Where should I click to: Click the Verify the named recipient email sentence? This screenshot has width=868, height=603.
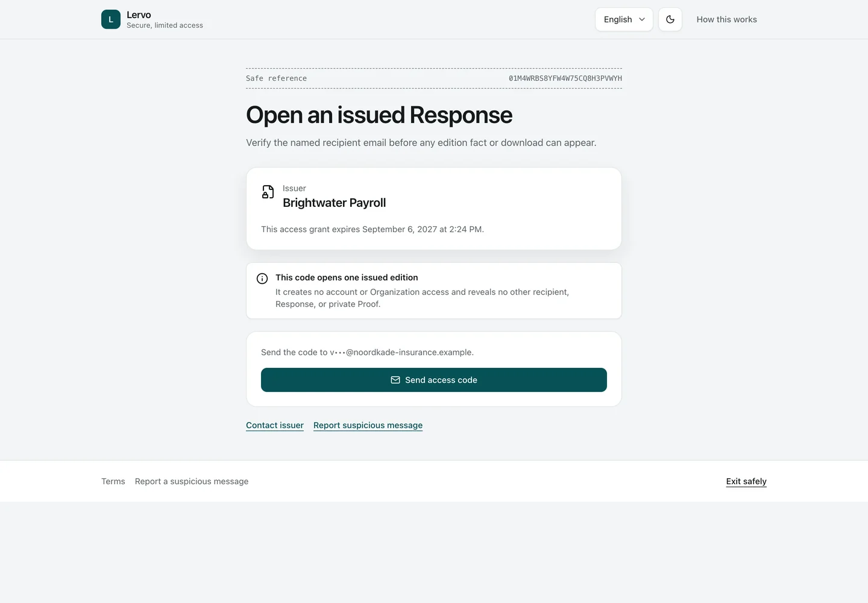tap(421, 143)
